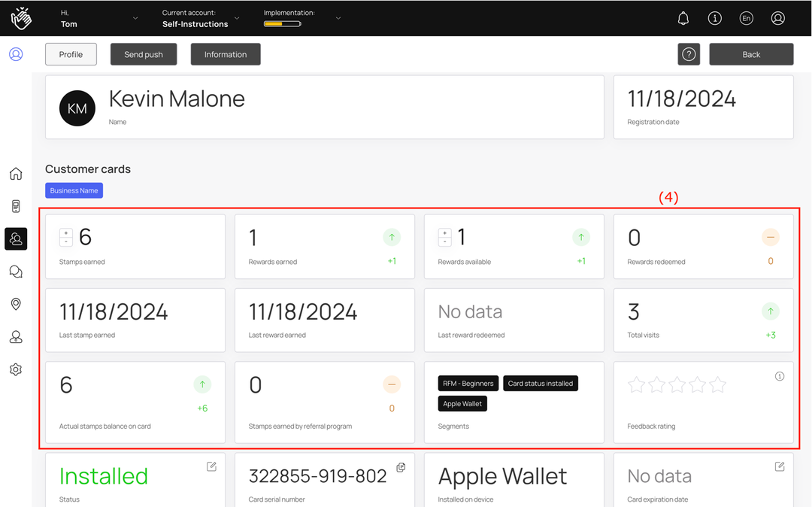The height and width of the screenshot is (507, 812).
Task: Edit the Installed status card
Action: pos(211,466)
